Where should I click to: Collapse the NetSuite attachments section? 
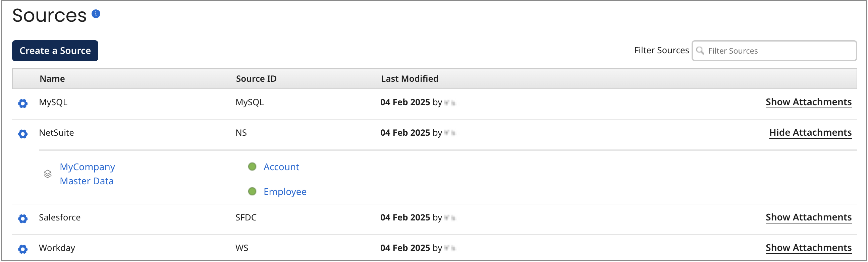(811, 132)
